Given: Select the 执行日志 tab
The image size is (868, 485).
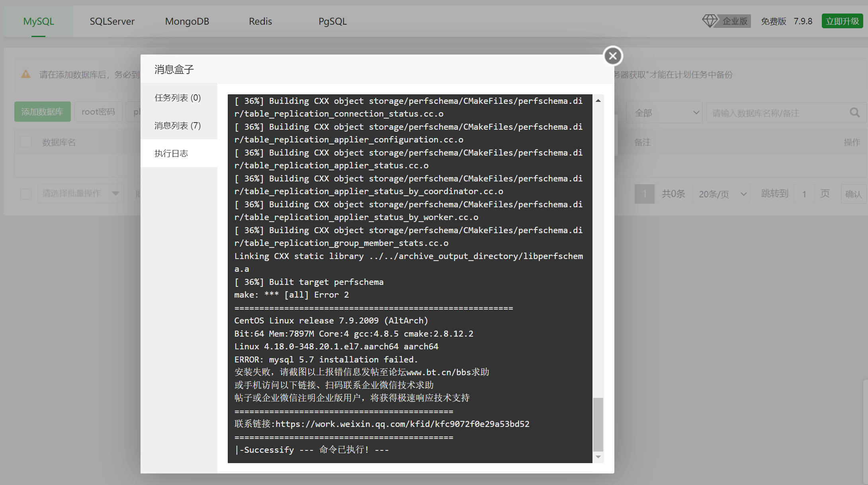Looking at the screenshot, I should coord(179,153).
